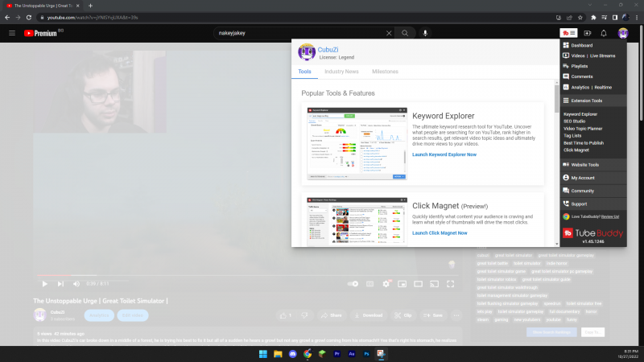
Task: Toggle video subtitles in player controls
Action: coord(370,283)
